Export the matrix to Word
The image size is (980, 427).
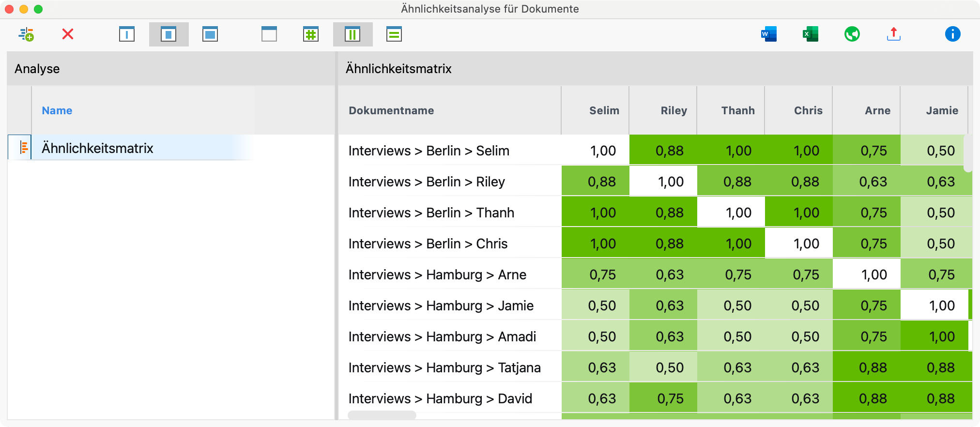pyautogui.click(x=769, y=34)
